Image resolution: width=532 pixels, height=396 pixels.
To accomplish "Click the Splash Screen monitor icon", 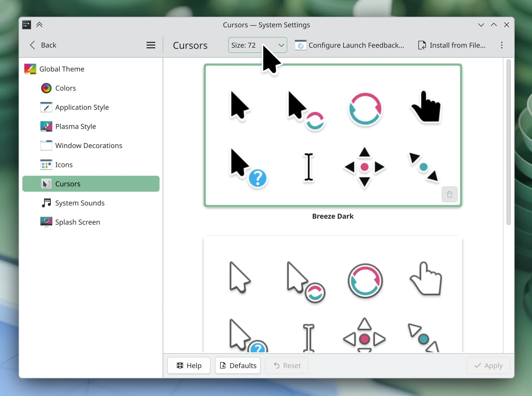I will (x=46, y=222).
